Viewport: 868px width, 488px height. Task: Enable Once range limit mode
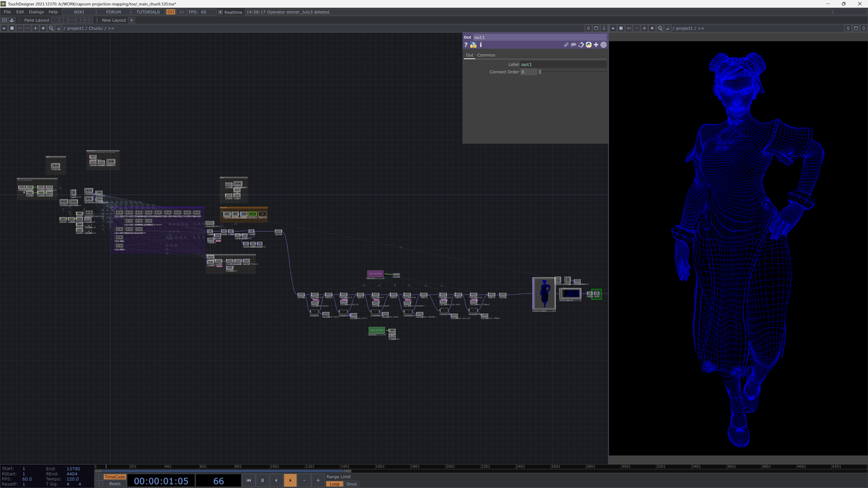[x=351, y=484]
